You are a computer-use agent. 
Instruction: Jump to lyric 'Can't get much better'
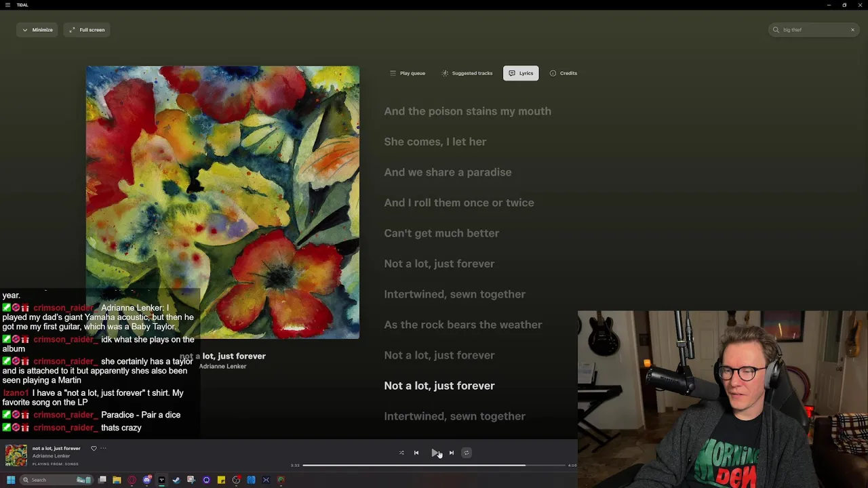(441, 233)
